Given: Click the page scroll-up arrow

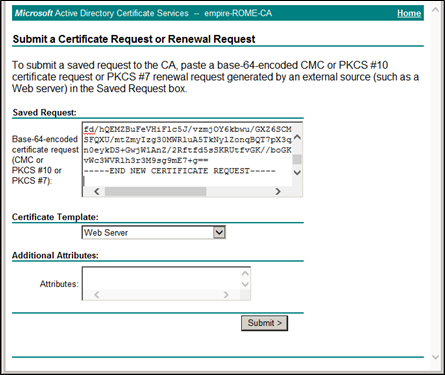Looking at the screenshot, I should point(435,10).
